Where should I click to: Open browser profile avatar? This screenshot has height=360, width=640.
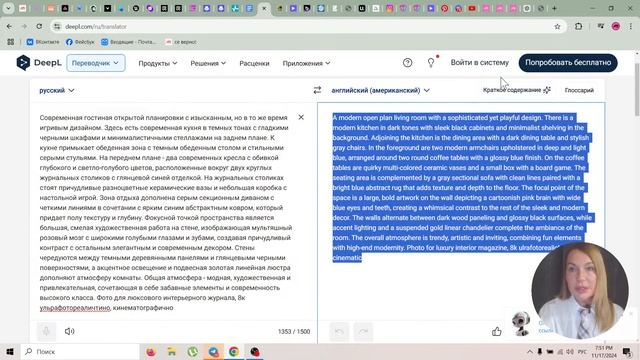point(616,26)
